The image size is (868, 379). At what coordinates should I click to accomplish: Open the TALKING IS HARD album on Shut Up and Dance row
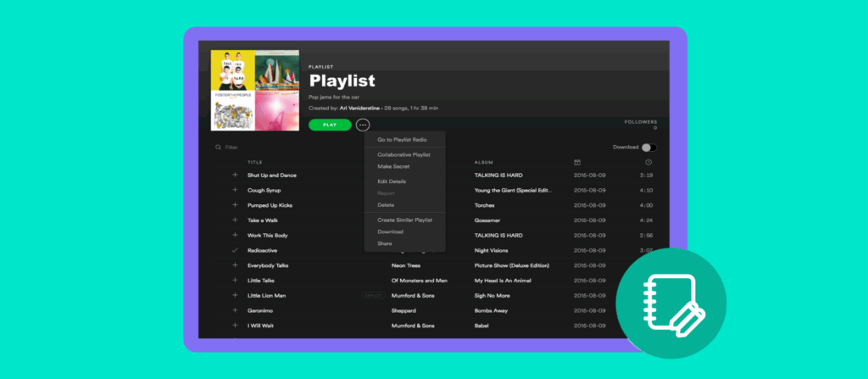click(x=498, y=176)
